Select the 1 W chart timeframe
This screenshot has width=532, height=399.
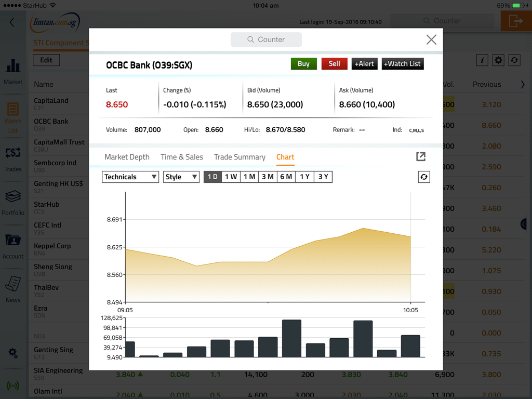[230, 177]
